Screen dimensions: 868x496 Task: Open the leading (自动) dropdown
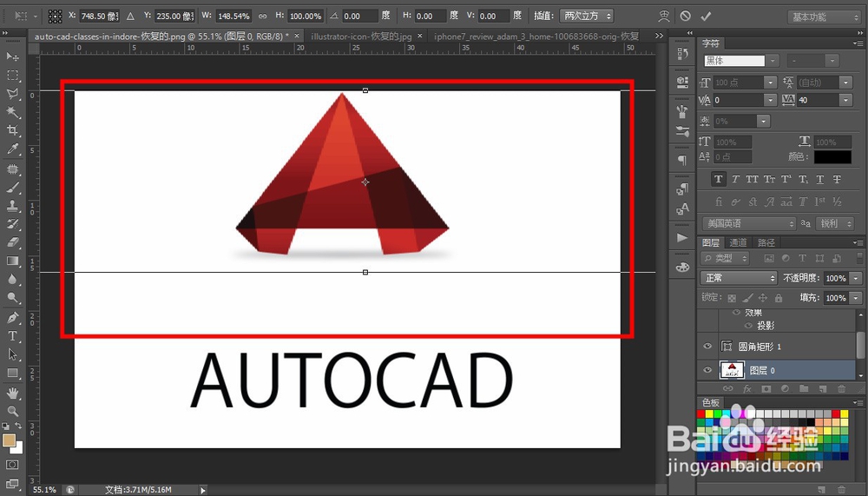click(845, 83)
